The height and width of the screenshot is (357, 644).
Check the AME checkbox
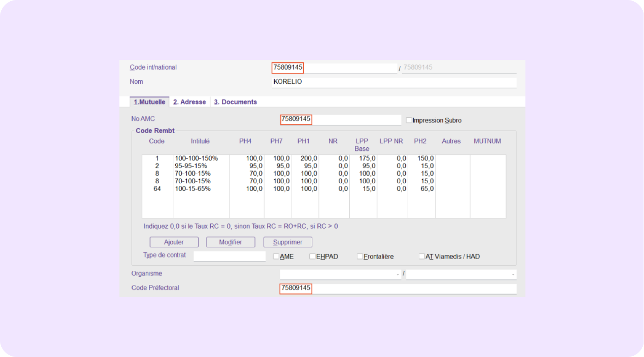(x=276, y=257)
